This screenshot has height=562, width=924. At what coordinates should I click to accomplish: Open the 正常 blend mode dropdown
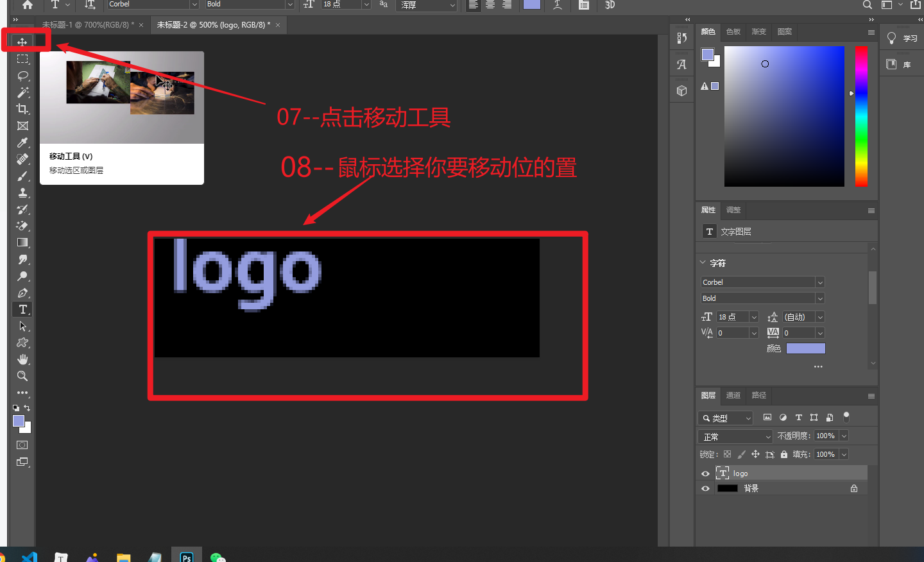735,437
